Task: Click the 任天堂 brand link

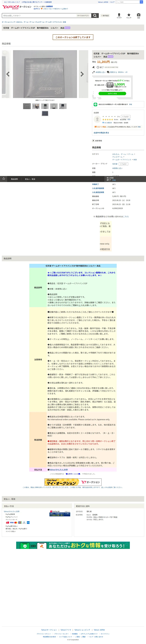Action: coord(115,164)
